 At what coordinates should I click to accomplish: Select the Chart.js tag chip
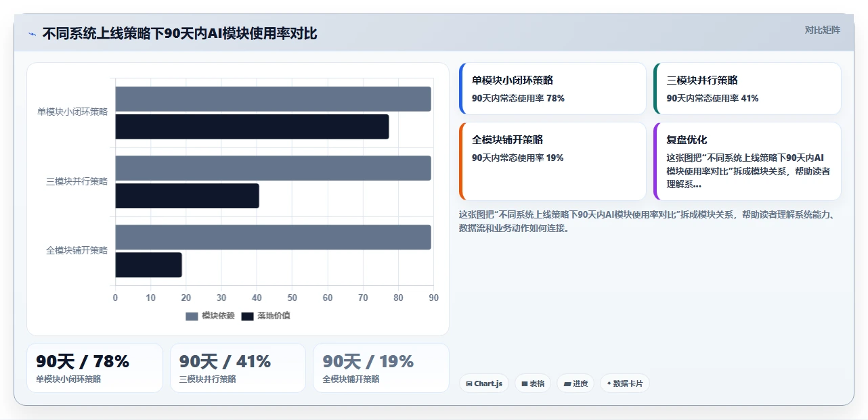pyautogui.click(x=484, y=383)
